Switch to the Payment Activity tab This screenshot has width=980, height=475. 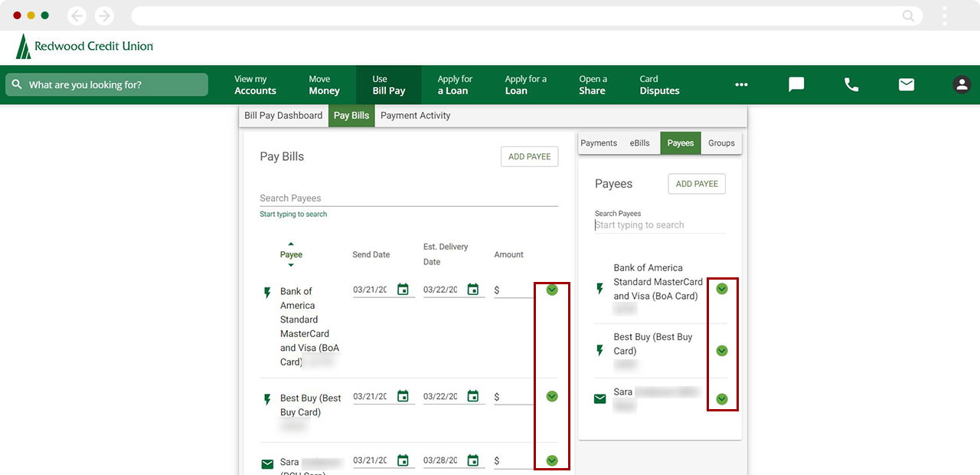click(416, 116)
